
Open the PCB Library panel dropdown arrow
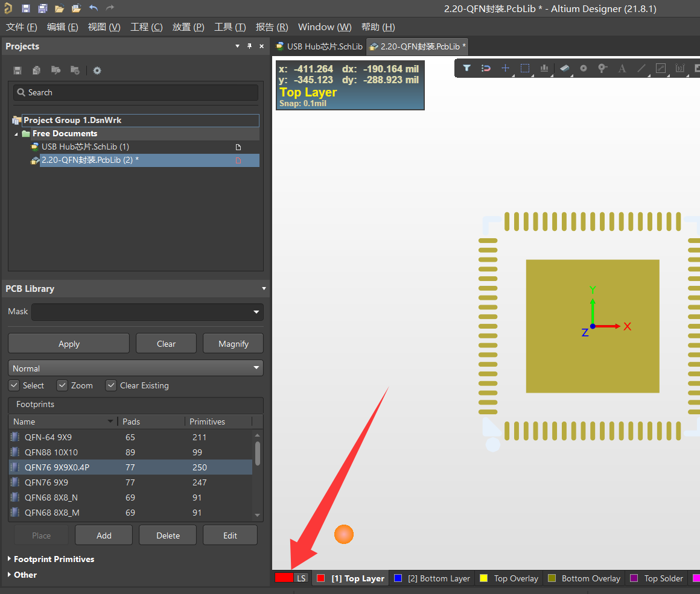pyautogui.click(x=264, y=288)
